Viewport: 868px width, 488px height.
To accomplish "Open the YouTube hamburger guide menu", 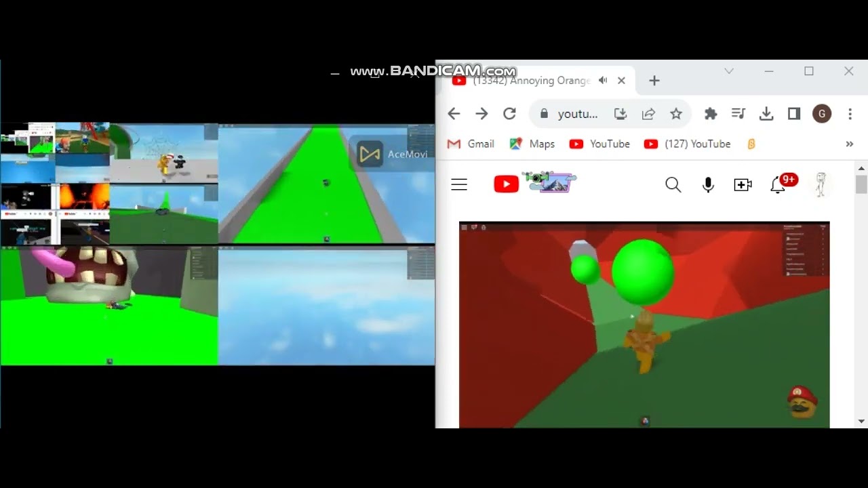I will point(459,184).
